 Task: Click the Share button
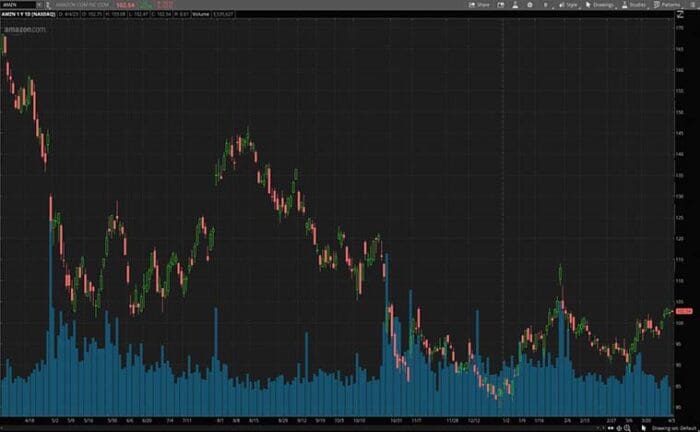tap(479, 4)
